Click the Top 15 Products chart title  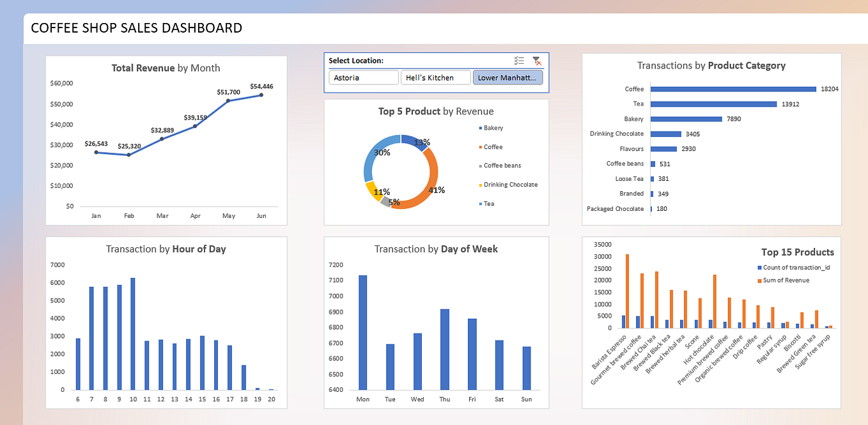click(798, 252)
